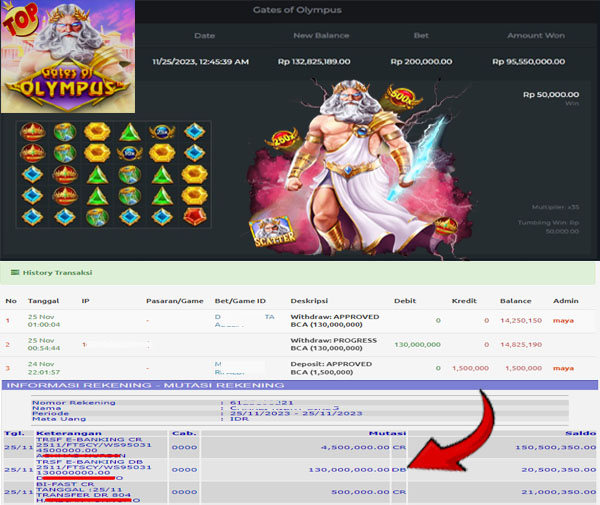Screen dimensions: 600x505
Task: Click the Periode value 25/11/2023 - 25/11/2023
Action: point(296,414)
